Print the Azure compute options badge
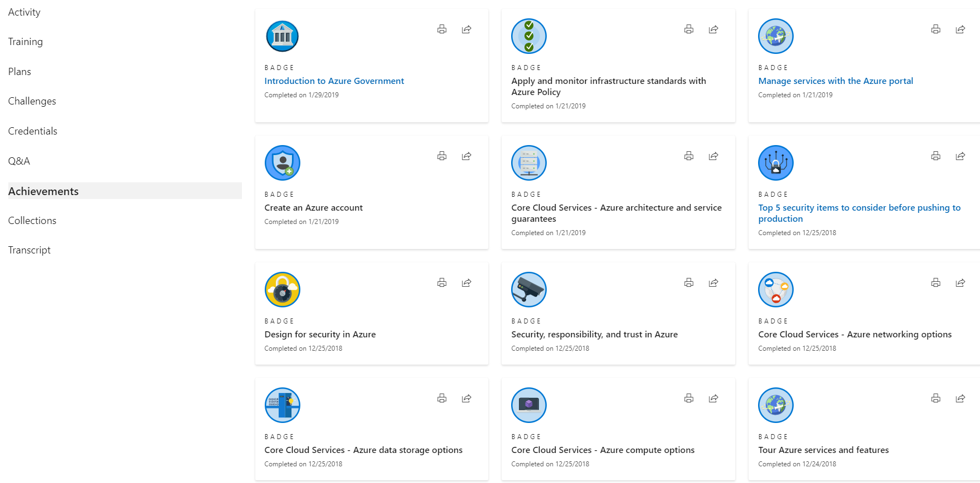Viewport: 980px width, 483px height. pos(689,399)
